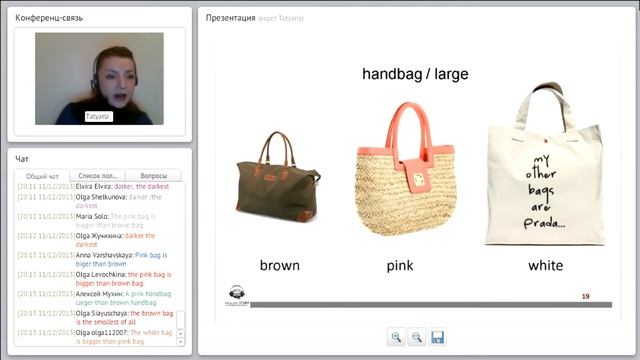The width and height of the screenshot is (640, 360).
Task: Click the slide title 'handbag / large'
Action: [415, 74]
